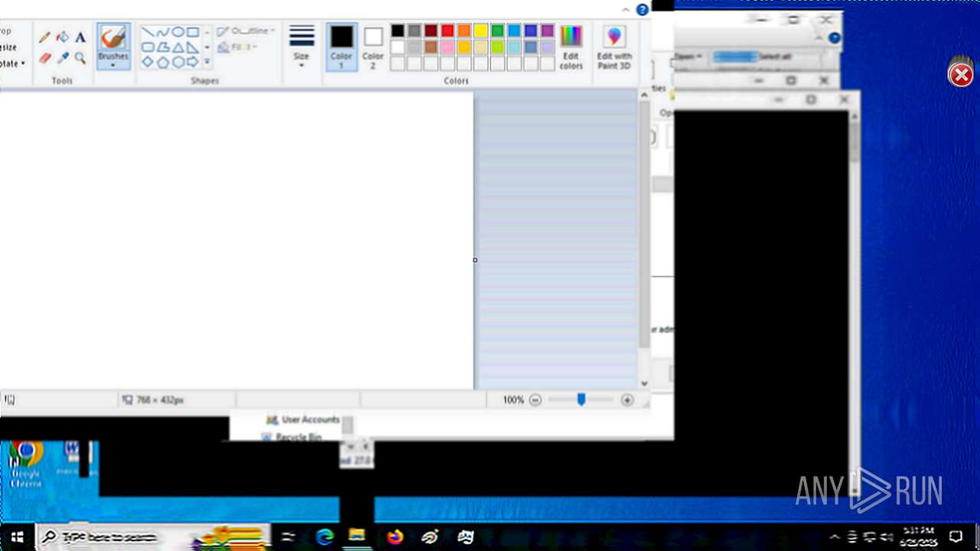Choose the Rectangle shape
Image resolution: width=980 pixels, height=551 pixels.
(x=193, y=32)
